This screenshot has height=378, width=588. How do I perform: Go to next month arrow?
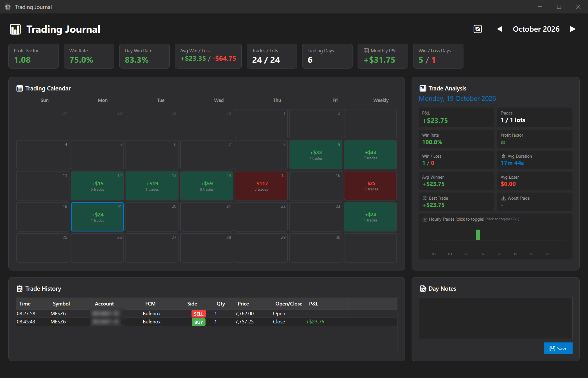573,29
